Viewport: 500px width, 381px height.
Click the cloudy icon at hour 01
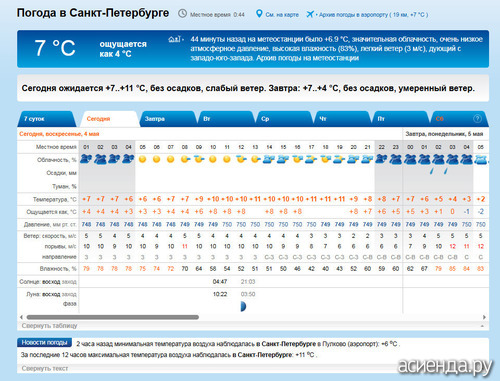click(x=86, y=159)
